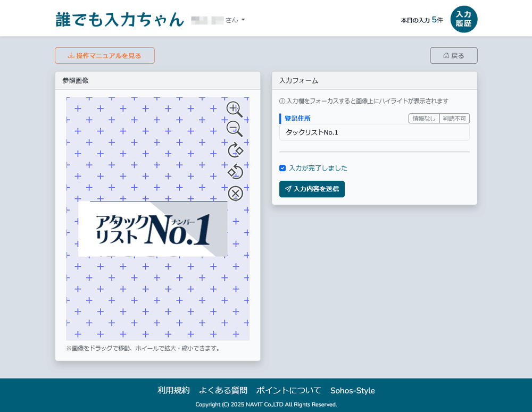
Task: Toggle the 入力が完了しました checkbox
Action: [282, 168]
